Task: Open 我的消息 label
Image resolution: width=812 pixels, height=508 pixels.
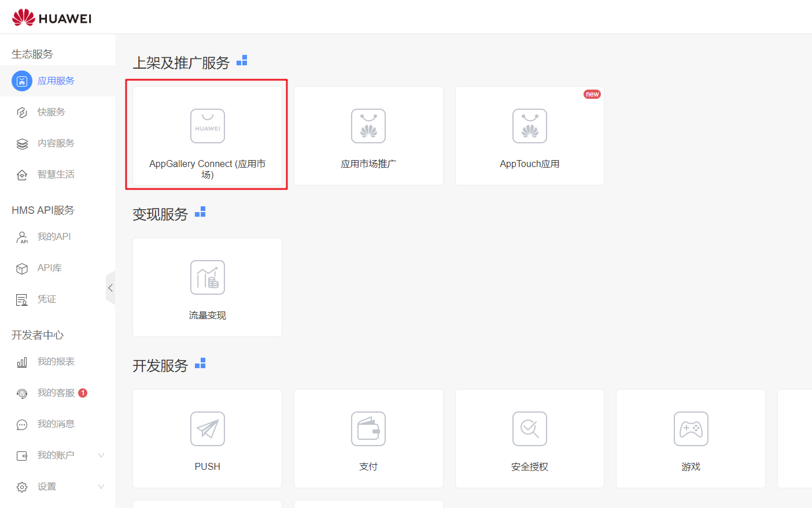Action: point(56,424)
